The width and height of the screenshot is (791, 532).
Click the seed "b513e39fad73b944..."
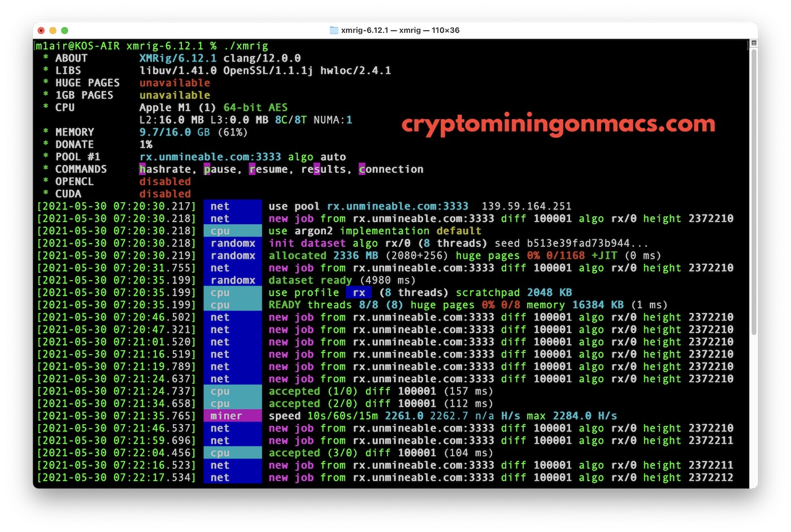tap(588, 243)
